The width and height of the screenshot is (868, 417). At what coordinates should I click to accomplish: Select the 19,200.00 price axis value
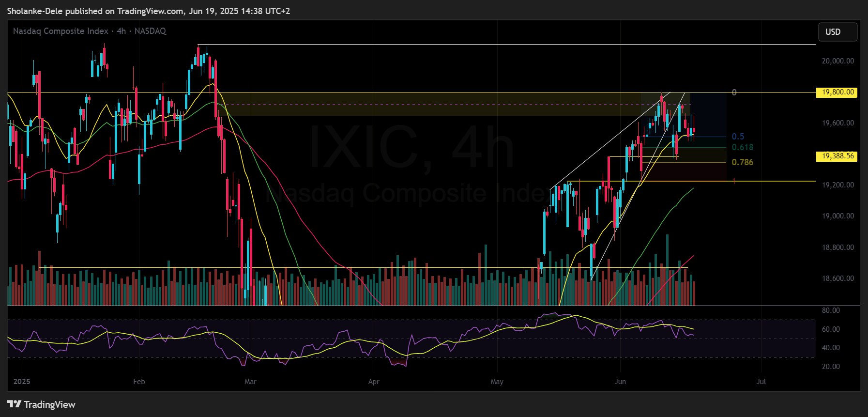838,185
